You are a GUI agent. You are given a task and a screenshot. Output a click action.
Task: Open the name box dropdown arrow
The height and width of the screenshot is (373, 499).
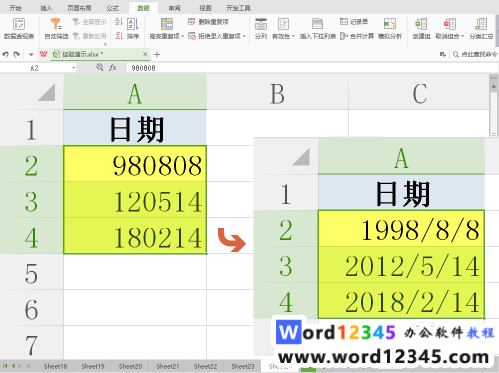tap(74, 68)
